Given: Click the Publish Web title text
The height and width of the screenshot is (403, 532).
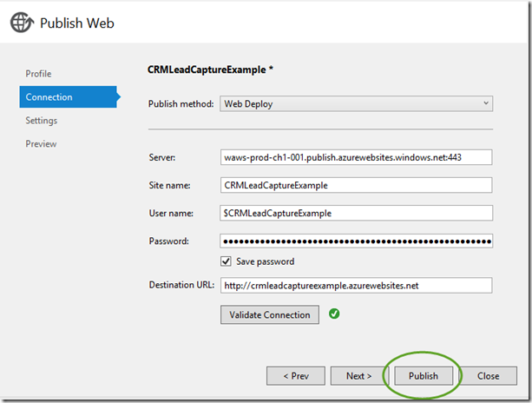Looking at the screenshot, I should pyautogui.click(x=77, y=23).
